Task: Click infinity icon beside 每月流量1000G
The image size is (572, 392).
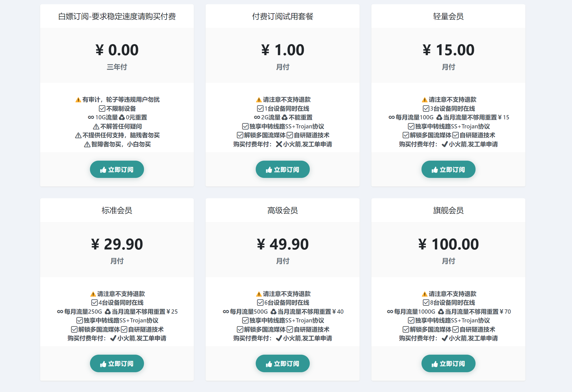Action: pyautogui.click(x=390, y=312)
